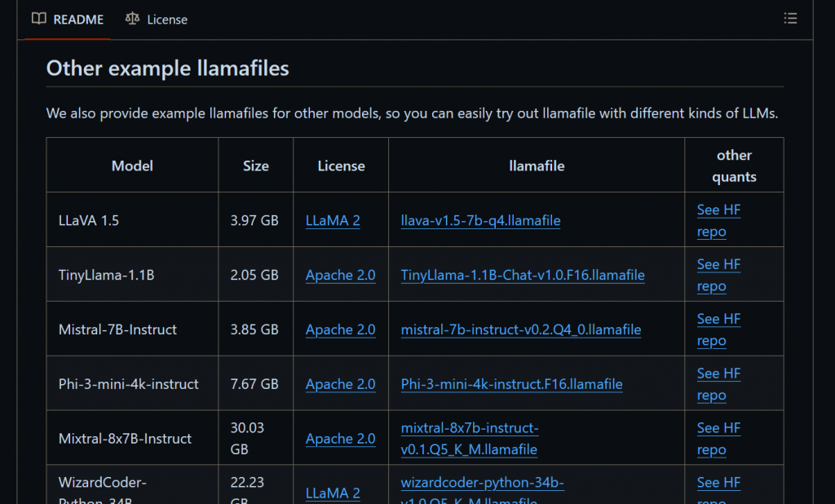Click the Apache 2.0 license for Mixtral-8x7B-Instruct
The width and height of the screenshot is (835, 504).
tap(340, 438)
